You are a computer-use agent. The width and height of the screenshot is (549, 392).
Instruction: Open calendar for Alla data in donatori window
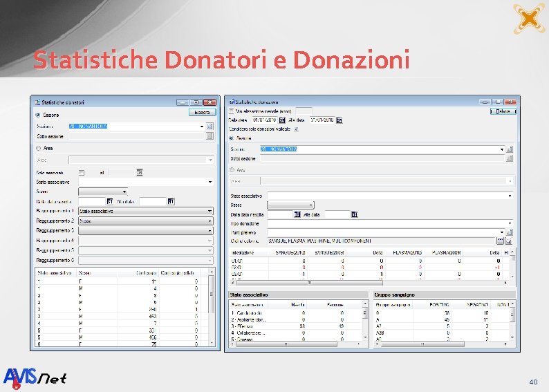171,201
